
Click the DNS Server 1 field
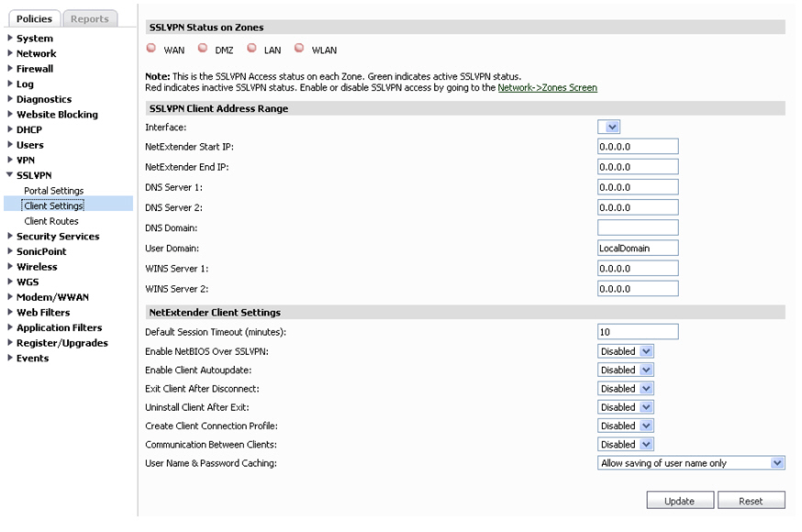(x=638, y=187)
